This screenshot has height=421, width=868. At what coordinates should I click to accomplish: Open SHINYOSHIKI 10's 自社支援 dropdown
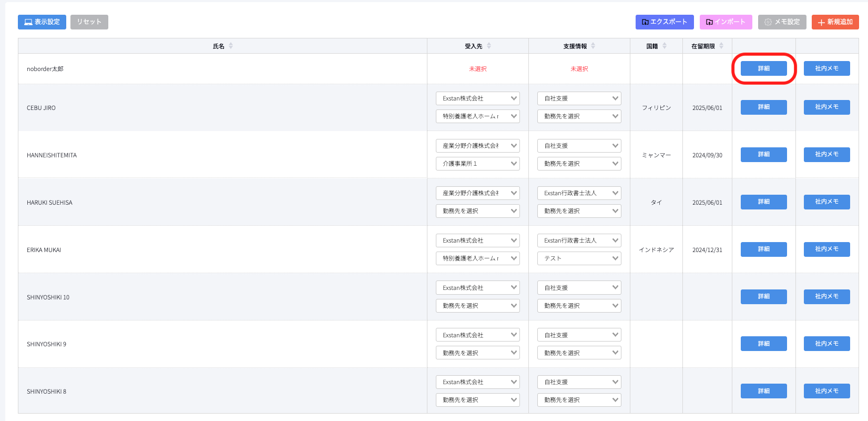click(x=579, y=288)
